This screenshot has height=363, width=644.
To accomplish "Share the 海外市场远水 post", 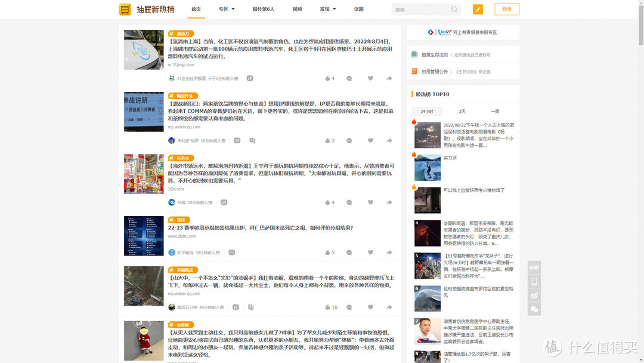I will (x=389, y=202).
